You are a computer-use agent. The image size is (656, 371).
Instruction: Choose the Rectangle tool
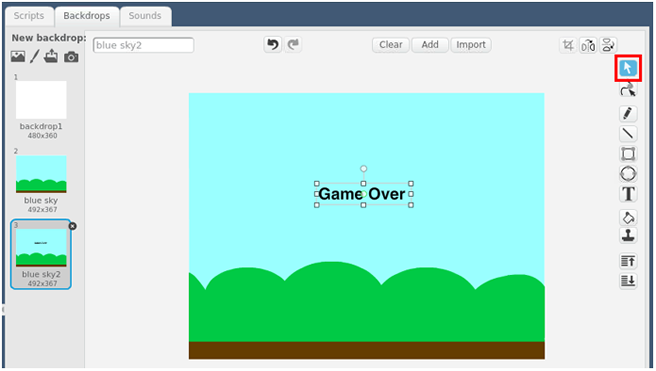click(628, 154)
